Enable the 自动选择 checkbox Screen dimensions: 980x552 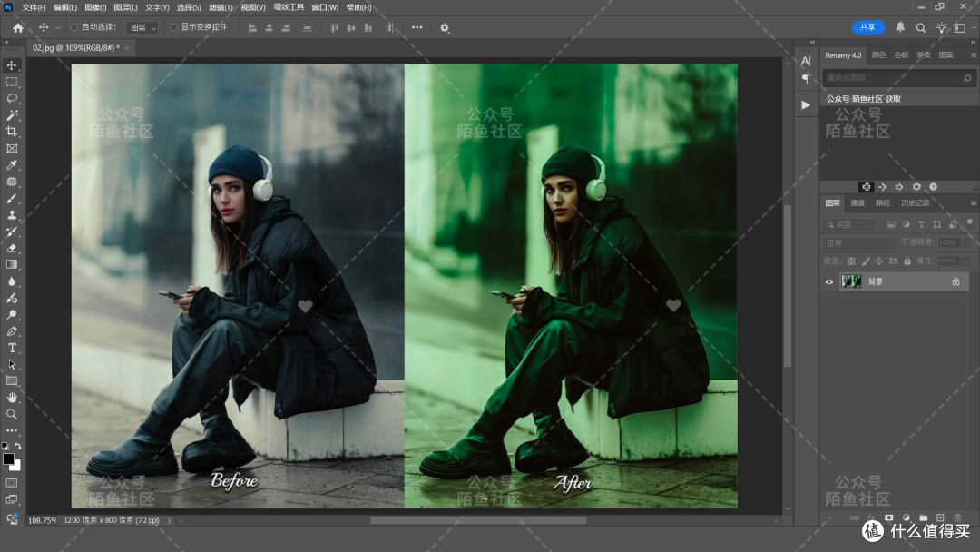point(74,27)
